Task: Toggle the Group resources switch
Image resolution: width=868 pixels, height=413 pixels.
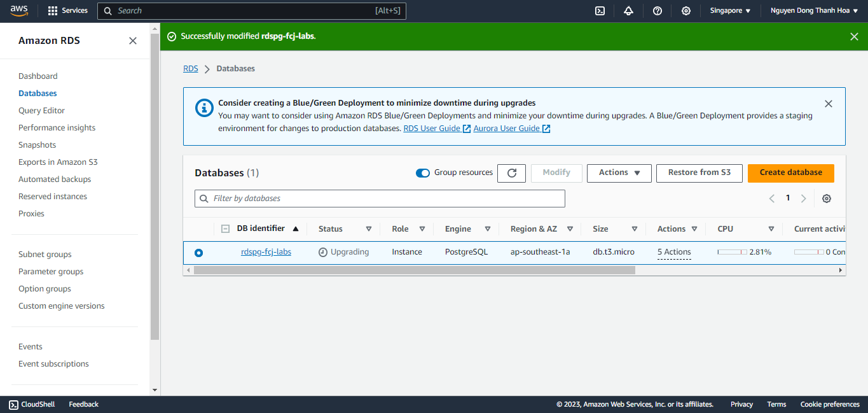Action: 423,173
